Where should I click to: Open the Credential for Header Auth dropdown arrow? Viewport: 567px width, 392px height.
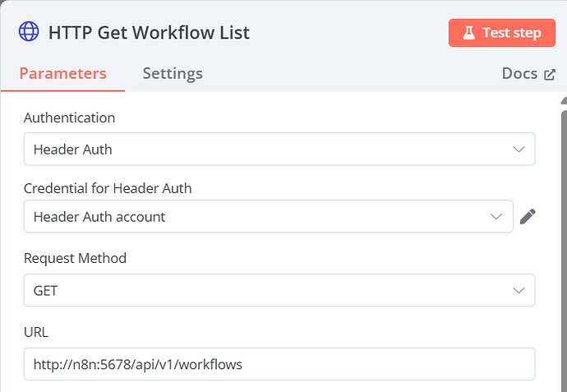point(496,217)
